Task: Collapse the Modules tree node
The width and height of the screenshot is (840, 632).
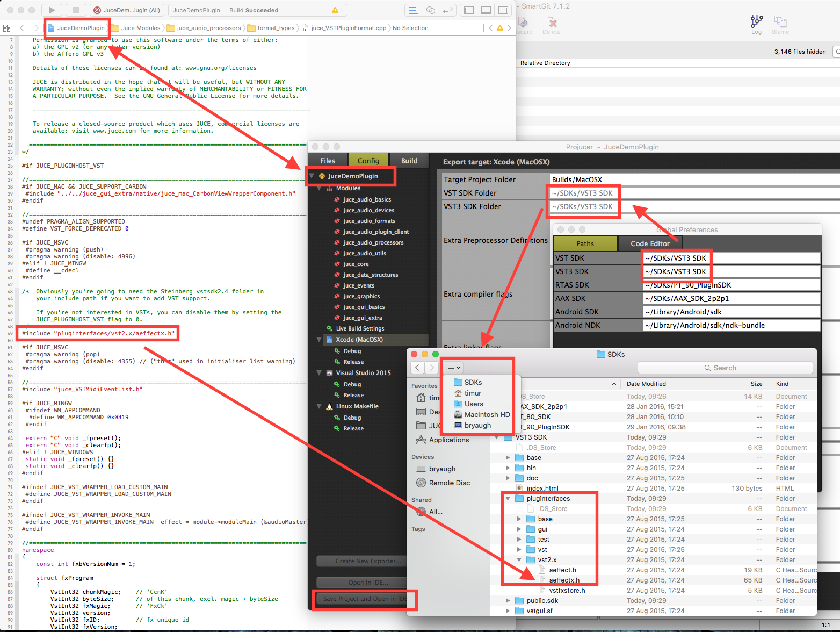Action: pos(320,188)
